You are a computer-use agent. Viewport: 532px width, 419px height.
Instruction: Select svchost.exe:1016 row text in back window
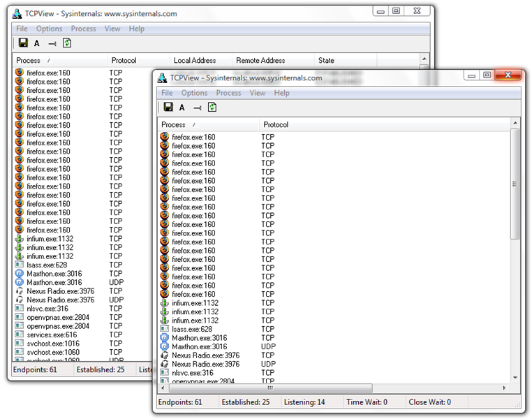click(x=53, y=344)
